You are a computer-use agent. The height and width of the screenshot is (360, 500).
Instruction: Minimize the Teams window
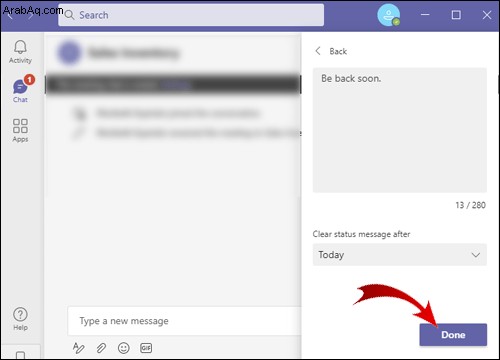tap(425, 15)
